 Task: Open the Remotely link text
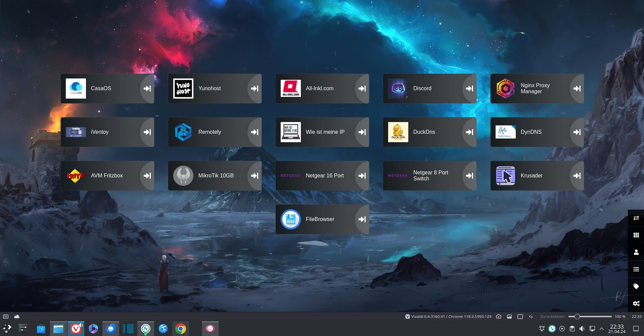click(210, 132)
